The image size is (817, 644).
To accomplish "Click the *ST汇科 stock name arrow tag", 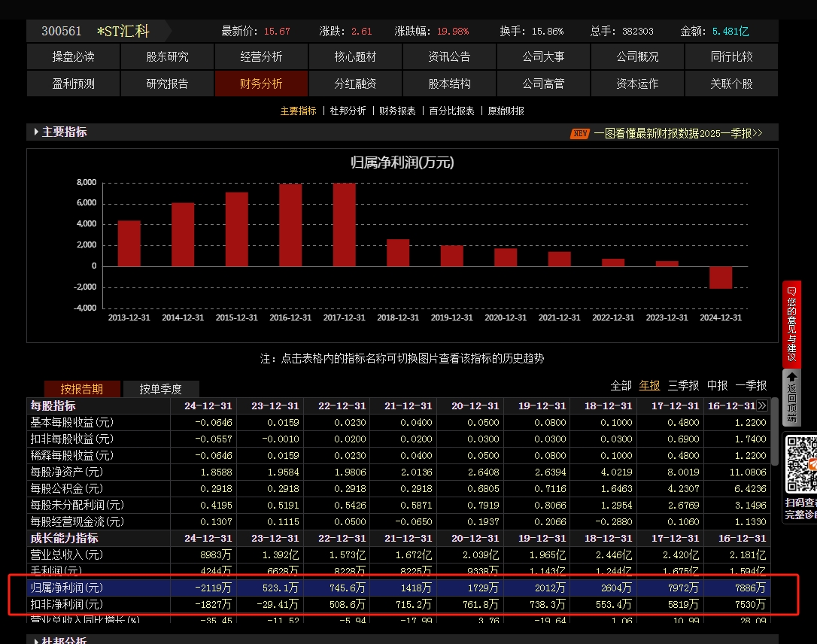I will pos(129,32).
